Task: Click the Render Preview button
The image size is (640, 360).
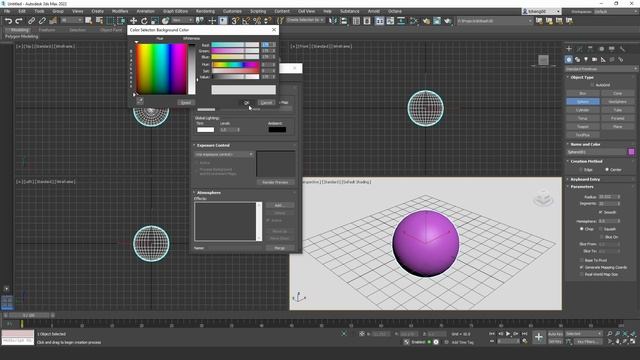Action: tap(275, 182)
